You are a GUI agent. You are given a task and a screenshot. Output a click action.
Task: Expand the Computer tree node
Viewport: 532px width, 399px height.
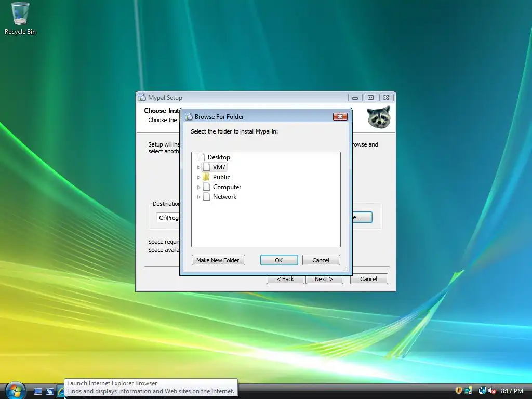pos(198,187)
